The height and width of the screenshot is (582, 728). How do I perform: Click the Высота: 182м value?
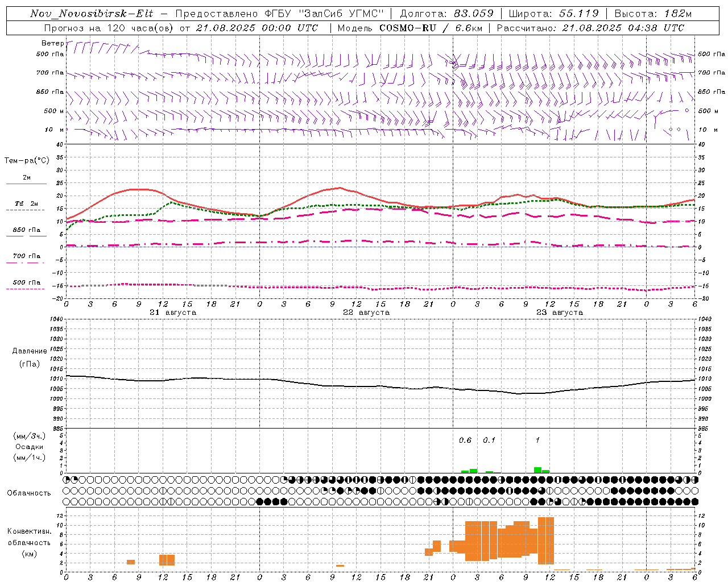pyautogui.click(x=653, y=14)
